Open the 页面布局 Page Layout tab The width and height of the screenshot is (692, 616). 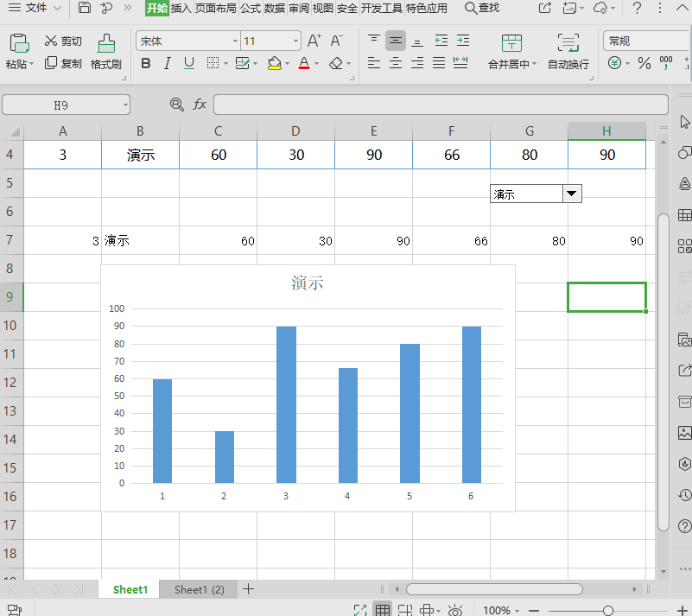pyautogui.click(x=216, y=8)
